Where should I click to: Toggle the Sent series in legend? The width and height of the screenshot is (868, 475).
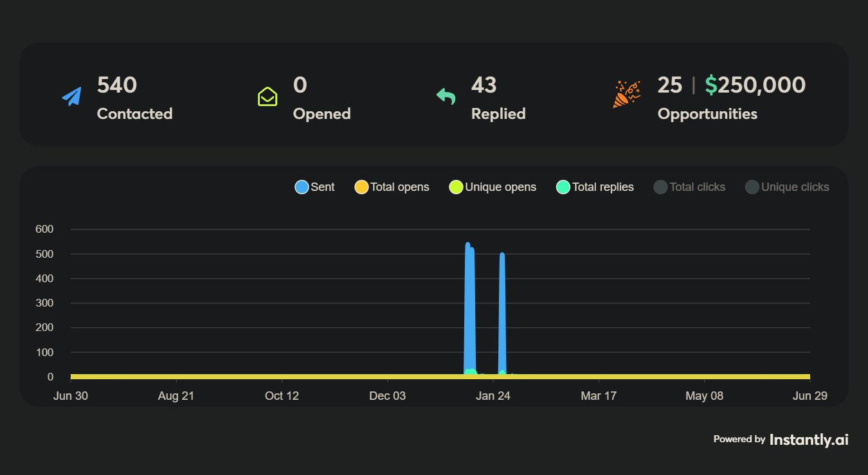pos(314,187)
